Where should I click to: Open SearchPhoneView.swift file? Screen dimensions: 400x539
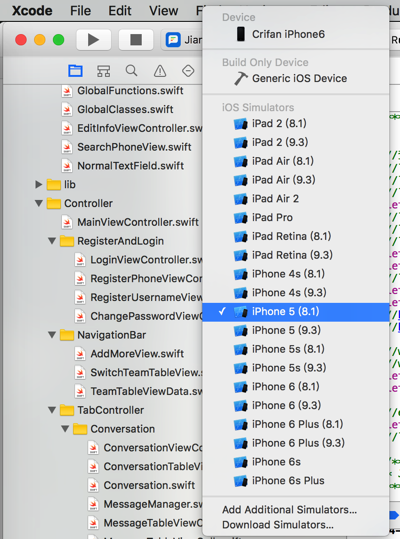pyautogui.click(x=134, y=147)
